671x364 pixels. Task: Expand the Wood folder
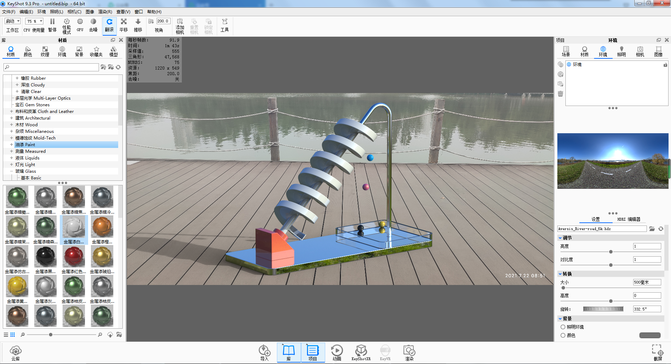click(12, 124)
